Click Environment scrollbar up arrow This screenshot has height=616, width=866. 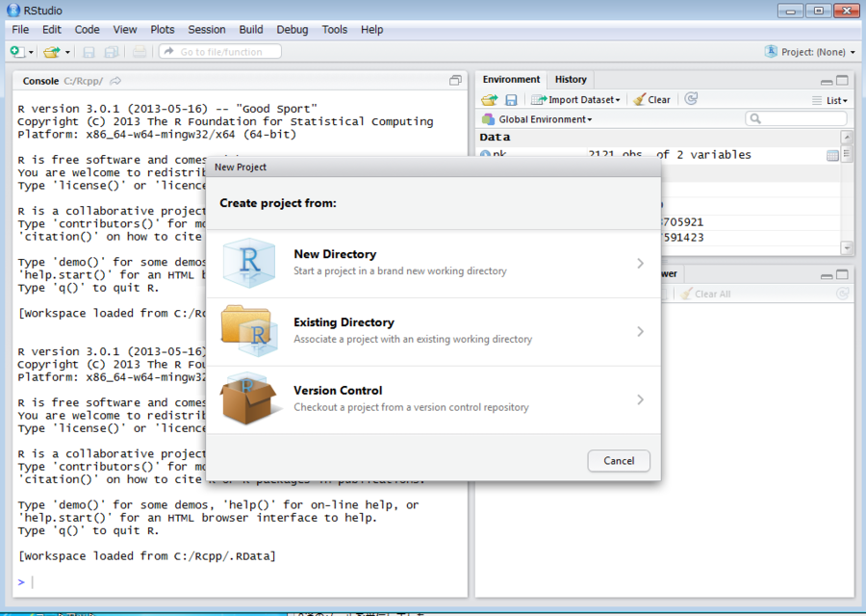tap(847, 137)
